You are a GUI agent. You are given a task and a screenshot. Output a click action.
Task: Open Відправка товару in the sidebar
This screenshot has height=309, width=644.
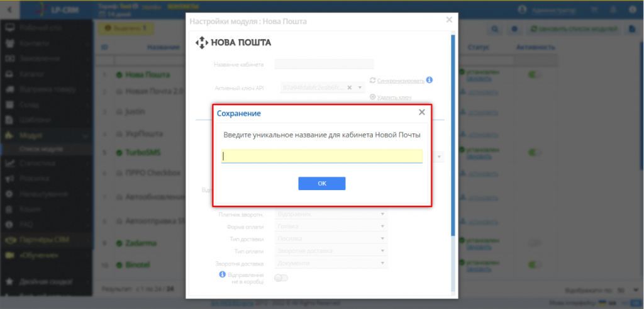pos(47,89)
